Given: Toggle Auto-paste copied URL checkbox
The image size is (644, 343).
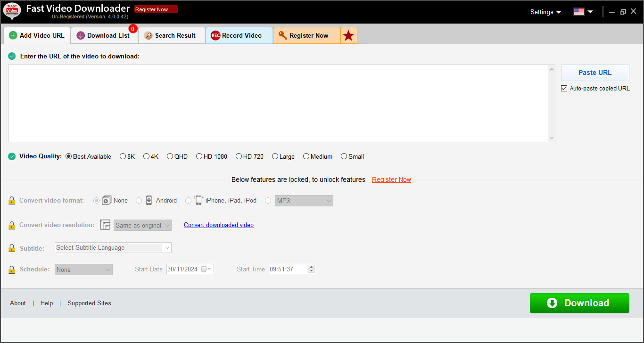Looking at the screenshot, I should 564,88.
